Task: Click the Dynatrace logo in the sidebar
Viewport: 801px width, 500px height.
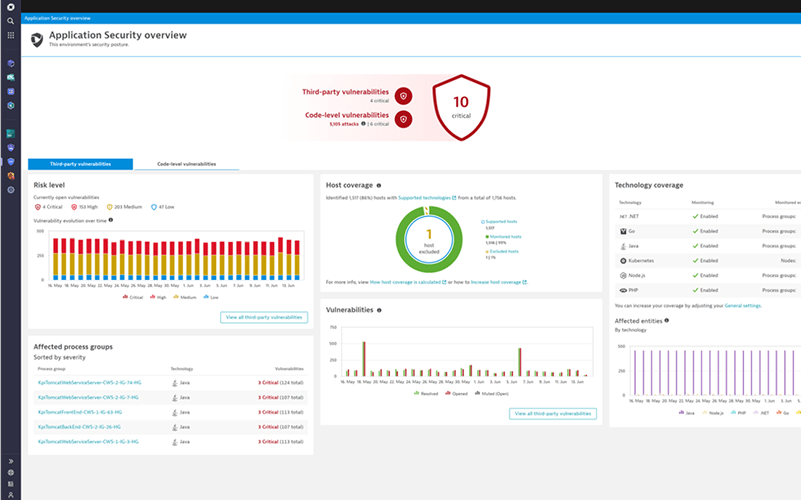Action: (10, 6)
